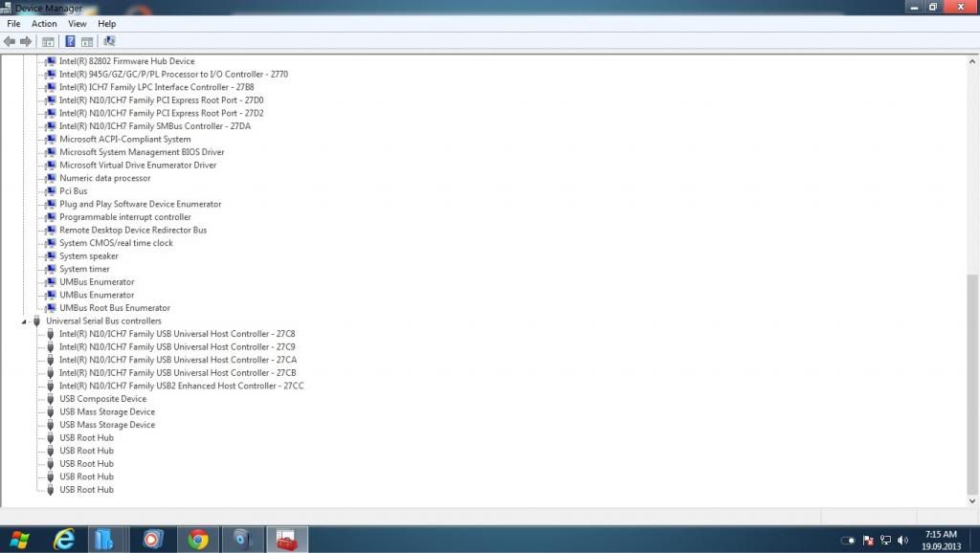Select the USB Composite Device entry
This screenshot has width=980, height=553.
103,399
